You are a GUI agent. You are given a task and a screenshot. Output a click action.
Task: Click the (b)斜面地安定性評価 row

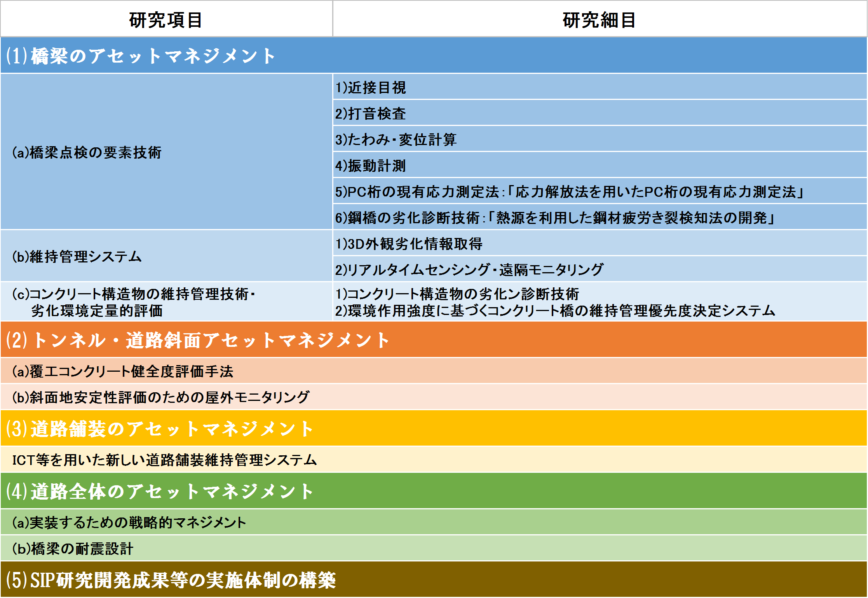tap(434, 397)
